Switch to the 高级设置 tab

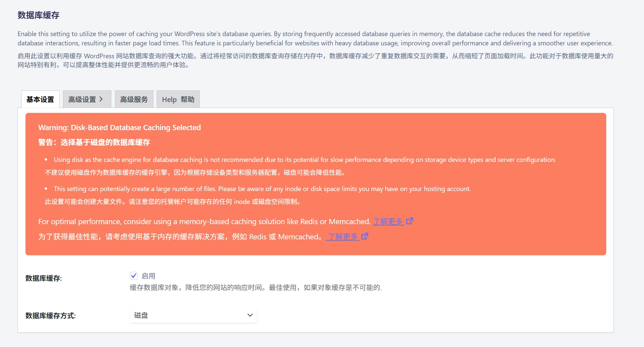[87, 99]
